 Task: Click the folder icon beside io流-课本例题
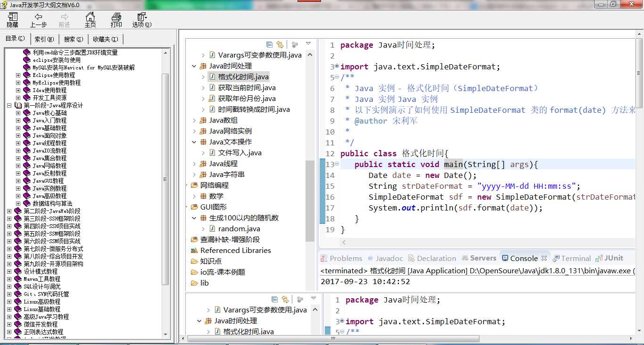click(194, 272)
